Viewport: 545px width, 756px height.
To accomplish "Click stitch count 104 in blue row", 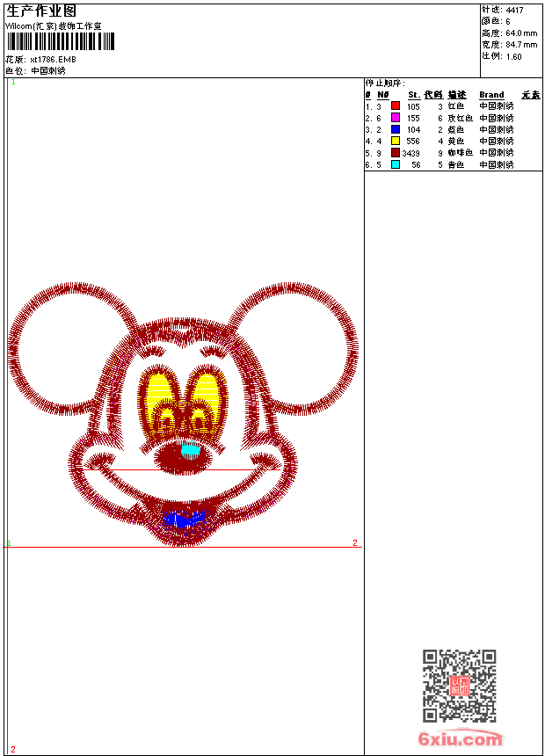I will pyautogui.click(x=413, y=130).
